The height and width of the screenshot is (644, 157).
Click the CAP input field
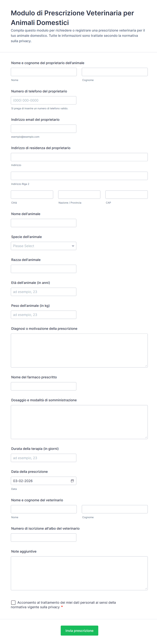click(x=126, y=194)
